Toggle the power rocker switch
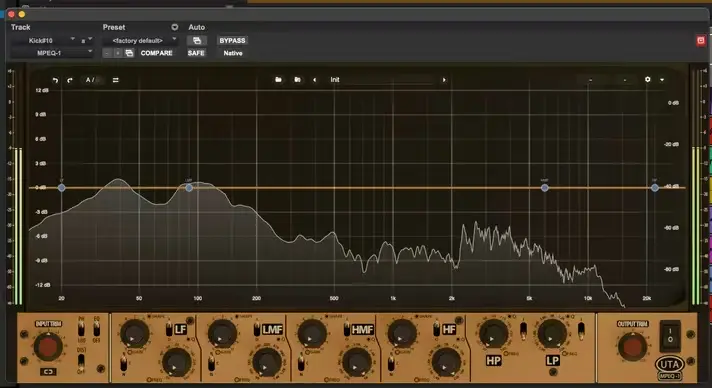712x388 pixels. 670,336
